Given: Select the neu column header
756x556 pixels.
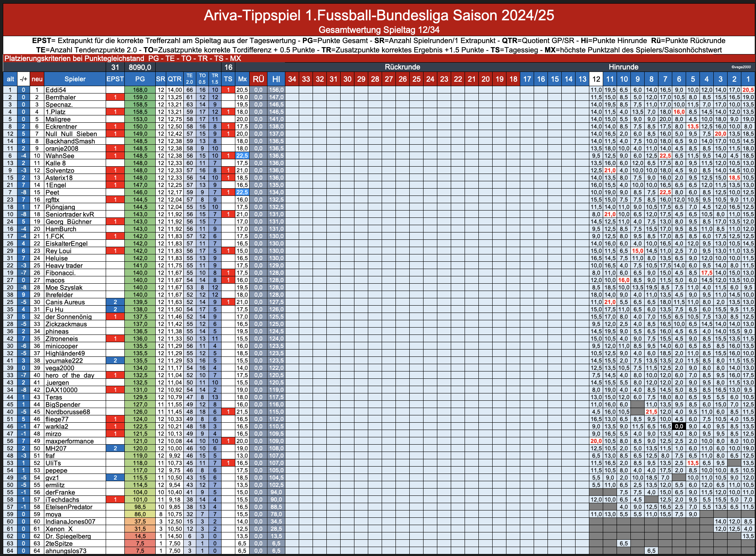Looking at the screenshot, I should 37,79.
